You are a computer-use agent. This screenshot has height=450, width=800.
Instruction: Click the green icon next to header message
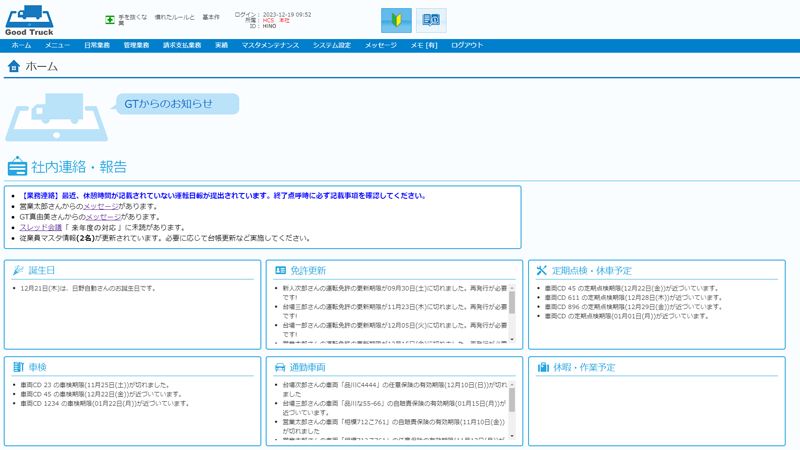coord(110,19)
